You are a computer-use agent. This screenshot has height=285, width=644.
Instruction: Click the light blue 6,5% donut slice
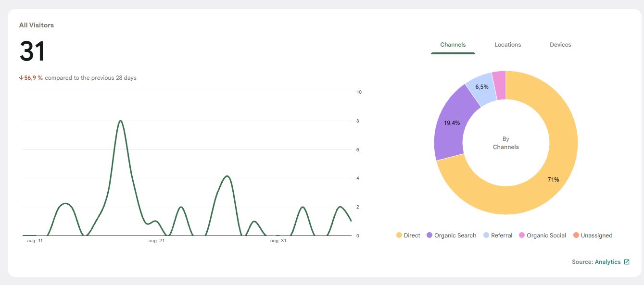pyautogui.click(x=481, y=87)
